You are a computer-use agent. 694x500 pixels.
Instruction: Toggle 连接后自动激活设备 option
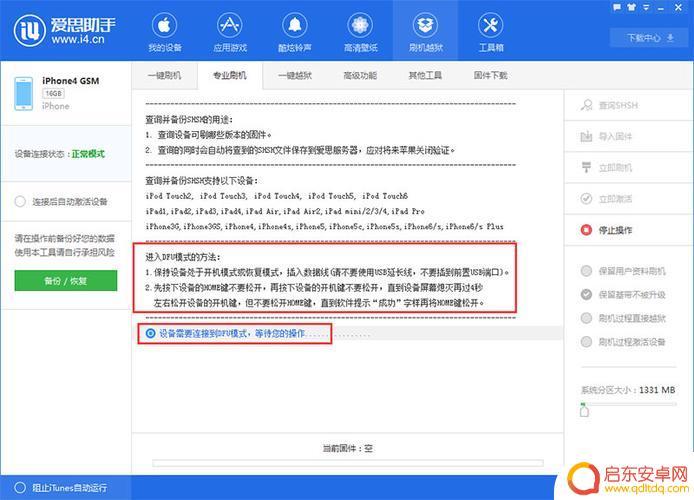61,202
